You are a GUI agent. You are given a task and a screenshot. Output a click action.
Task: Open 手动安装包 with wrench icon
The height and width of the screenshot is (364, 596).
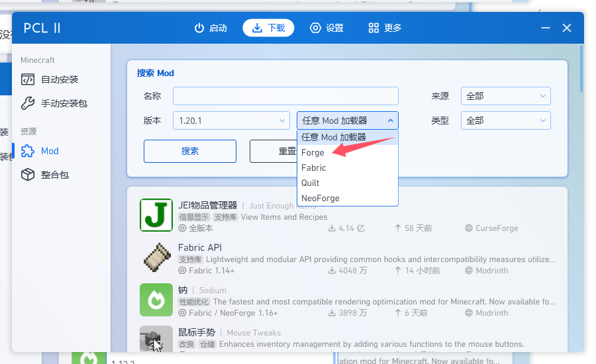coord(64,103)
